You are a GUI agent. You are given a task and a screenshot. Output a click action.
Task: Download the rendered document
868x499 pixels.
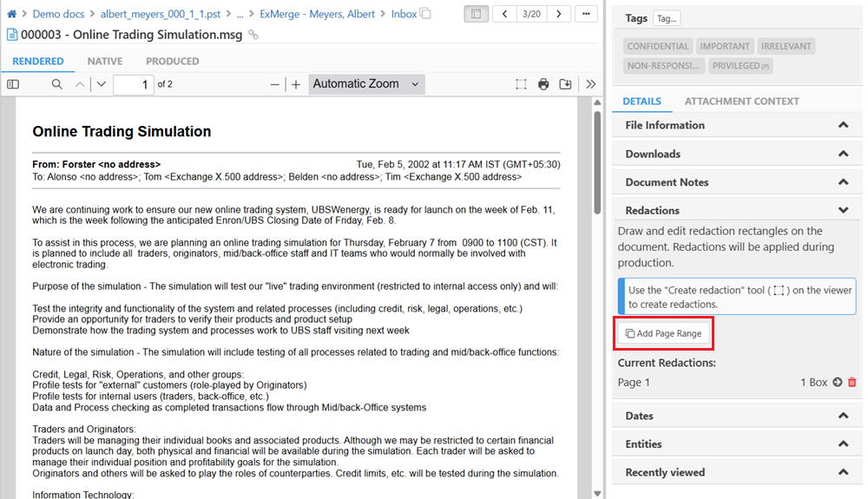(565, 84)
